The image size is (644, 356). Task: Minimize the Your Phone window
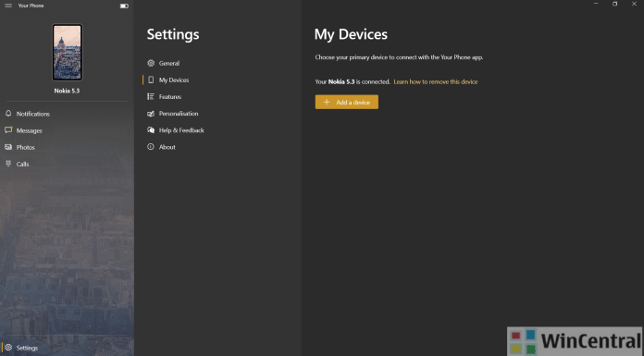596,4
